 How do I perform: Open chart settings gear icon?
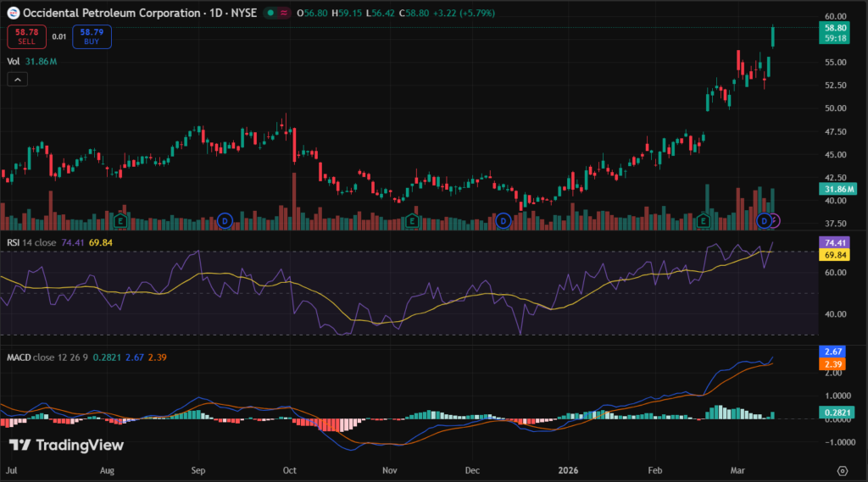click(x=843, y=470)
